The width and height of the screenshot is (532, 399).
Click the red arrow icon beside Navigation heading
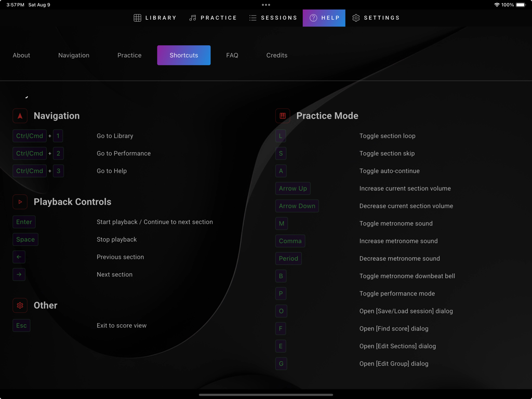[20, 115]
